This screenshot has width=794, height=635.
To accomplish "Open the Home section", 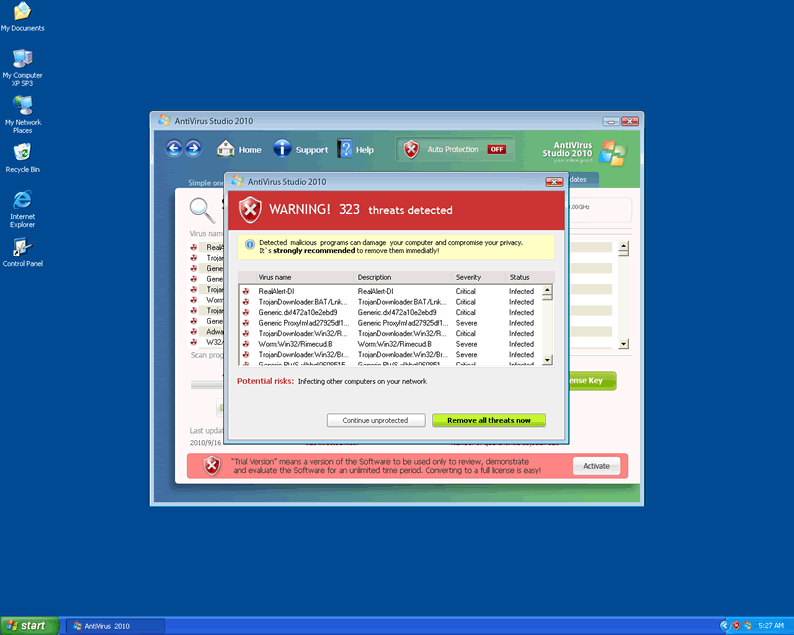I will click(x=239, y=149).
